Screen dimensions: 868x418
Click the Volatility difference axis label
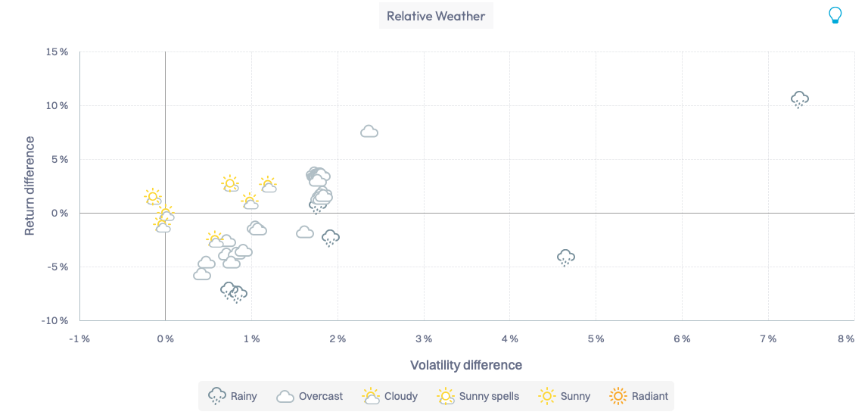[x=466, y=365]
